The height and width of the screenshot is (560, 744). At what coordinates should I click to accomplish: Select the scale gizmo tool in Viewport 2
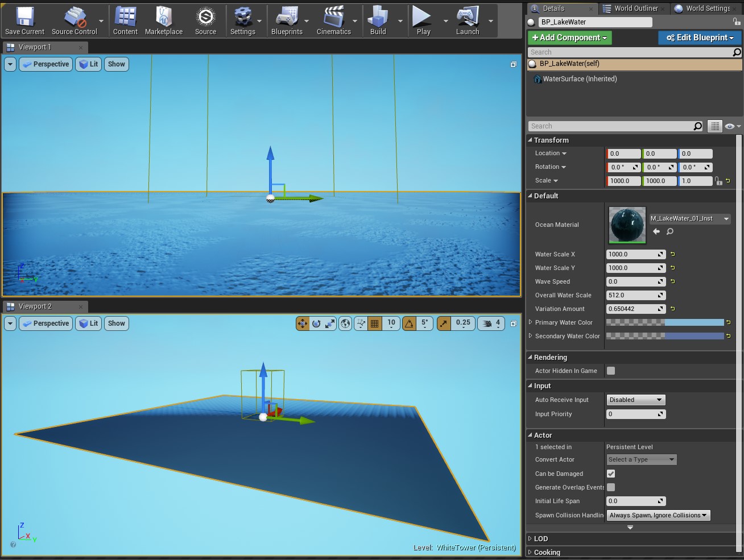tap(330, 323)
